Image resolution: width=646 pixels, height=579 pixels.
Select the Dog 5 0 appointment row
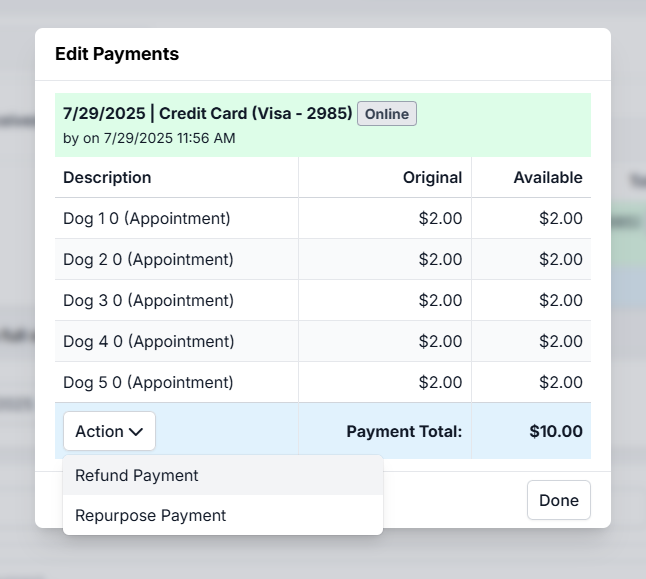[148, 382]
